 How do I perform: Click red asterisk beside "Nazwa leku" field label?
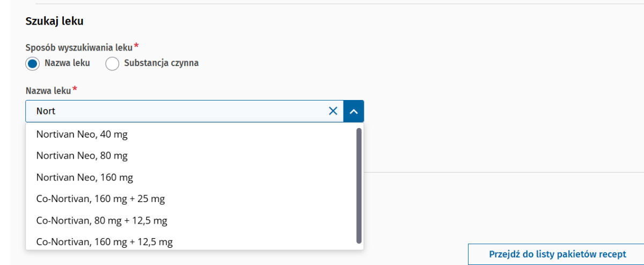(75, 89)
